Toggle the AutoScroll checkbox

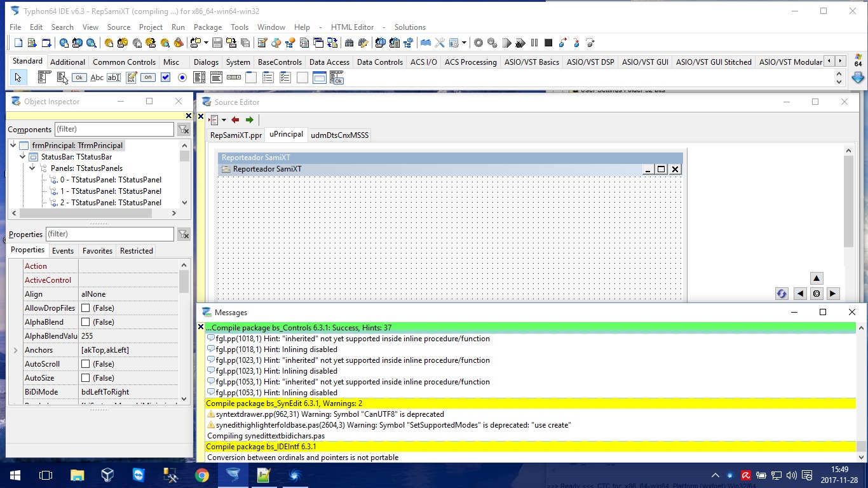point(85,364)
